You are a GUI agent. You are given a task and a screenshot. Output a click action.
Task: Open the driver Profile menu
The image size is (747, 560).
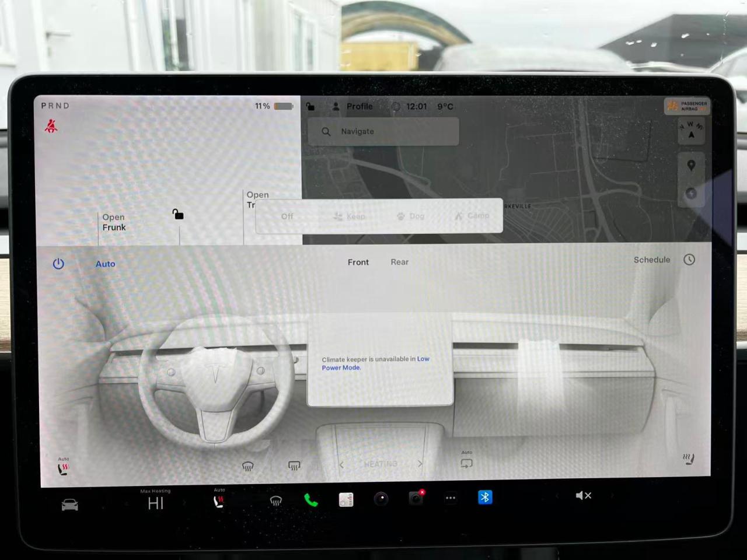point(352,106)
